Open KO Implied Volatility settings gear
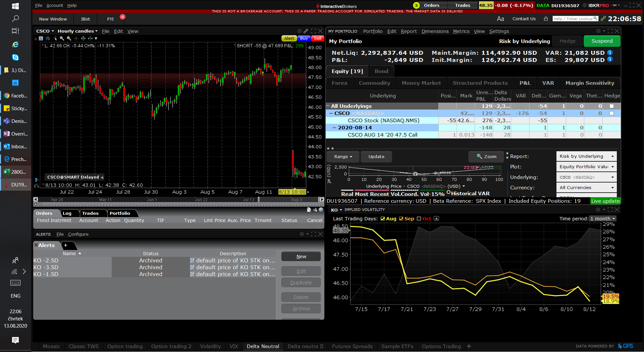The width and height of the screenshot is (644, 352). [x=598, y=210]
